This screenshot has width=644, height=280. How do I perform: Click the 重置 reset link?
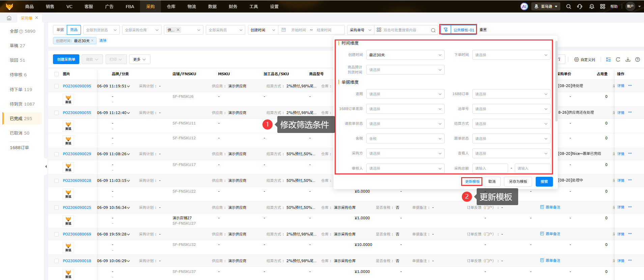(483, 30)
